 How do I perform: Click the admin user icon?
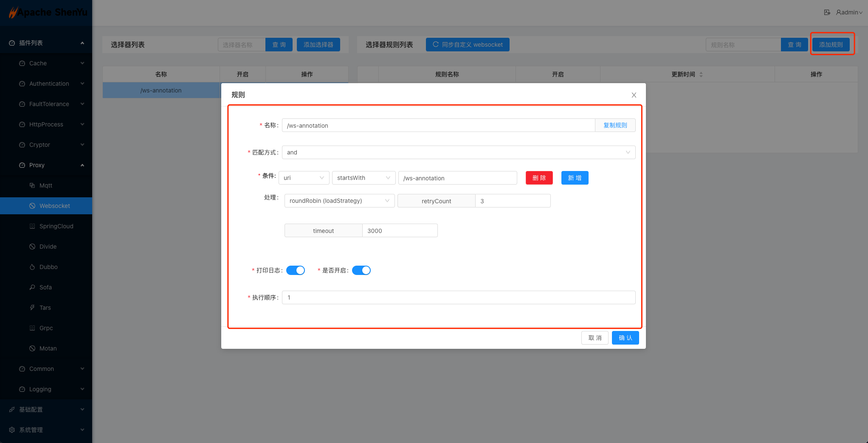pos(839,12)
